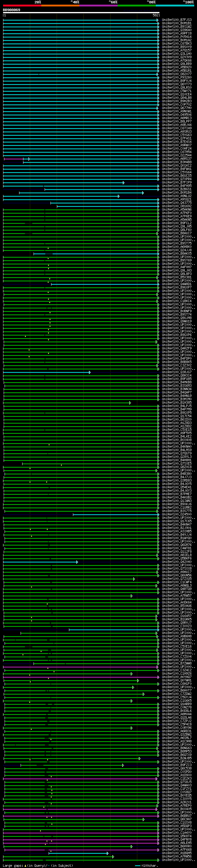Click the UniRef100_Q0TWH1 label
The width and height of the screenshot is (197, 868).
(x=177, y=680)
